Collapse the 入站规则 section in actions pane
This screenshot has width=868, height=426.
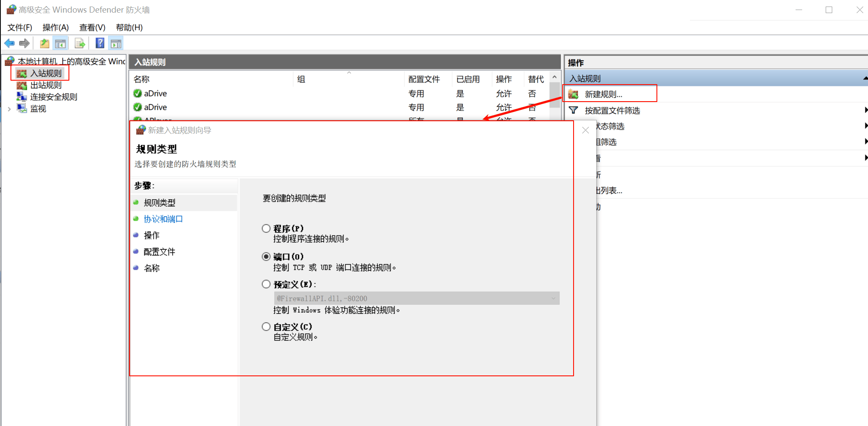tap(865, 78)
